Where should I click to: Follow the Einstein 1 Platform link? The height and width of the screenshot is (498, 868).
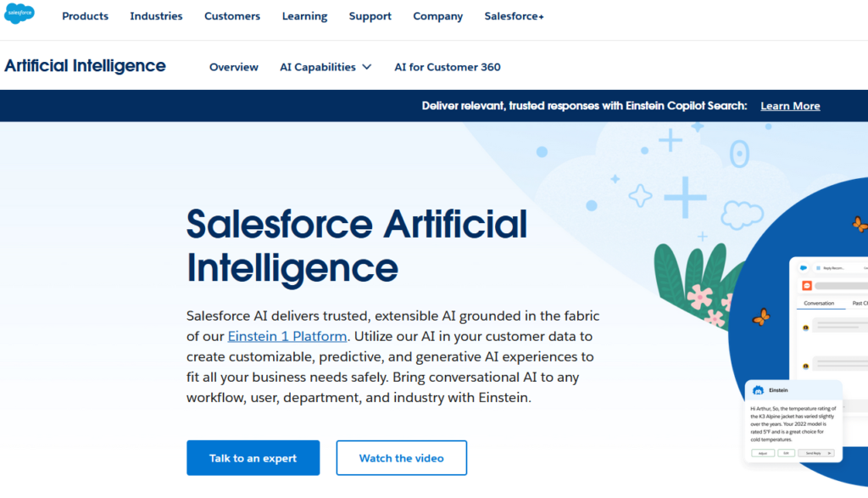tap(287, 336)
